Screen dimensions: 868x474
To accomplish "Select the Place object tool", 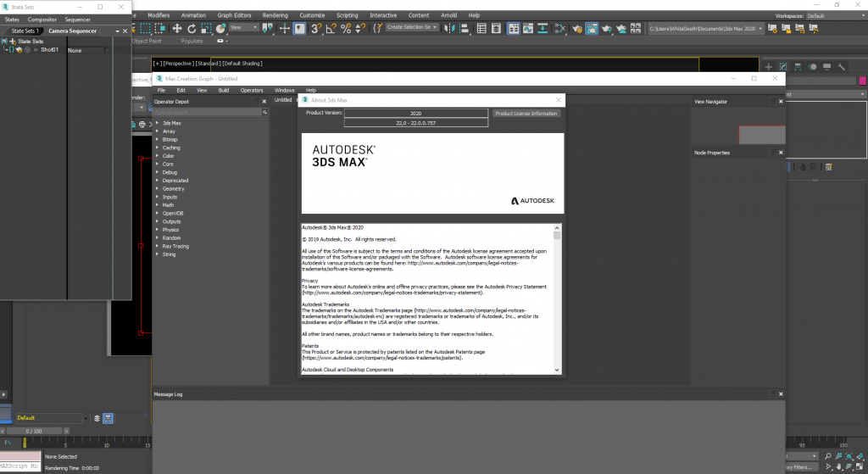I will pos(221,28).
